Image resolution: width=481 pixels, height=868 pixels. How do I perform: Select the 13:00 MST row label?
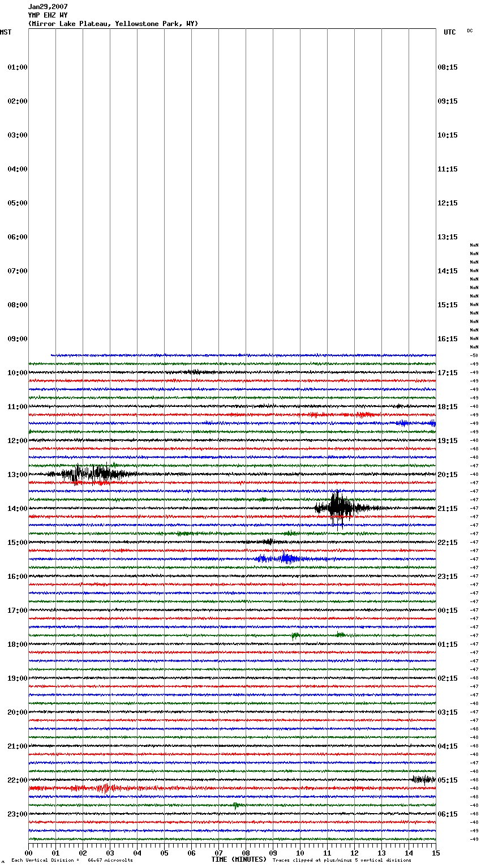(x=18, y=475)
